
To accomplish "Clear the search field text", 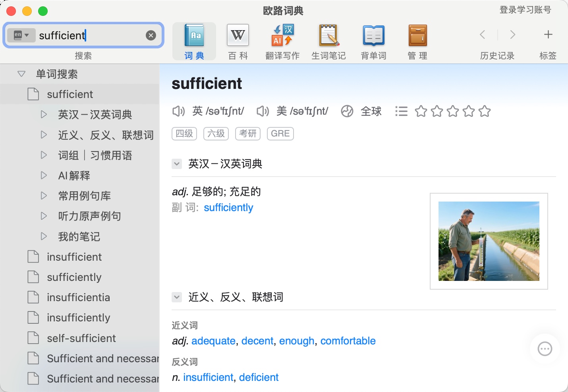I will click(151, 35).
